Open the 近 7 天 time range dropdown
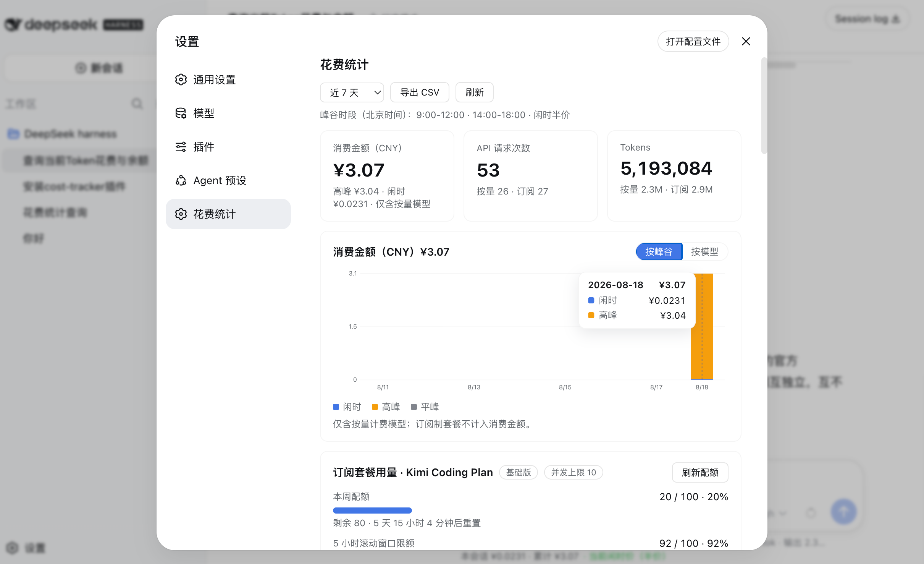924x564 pixels. (352, 92)
